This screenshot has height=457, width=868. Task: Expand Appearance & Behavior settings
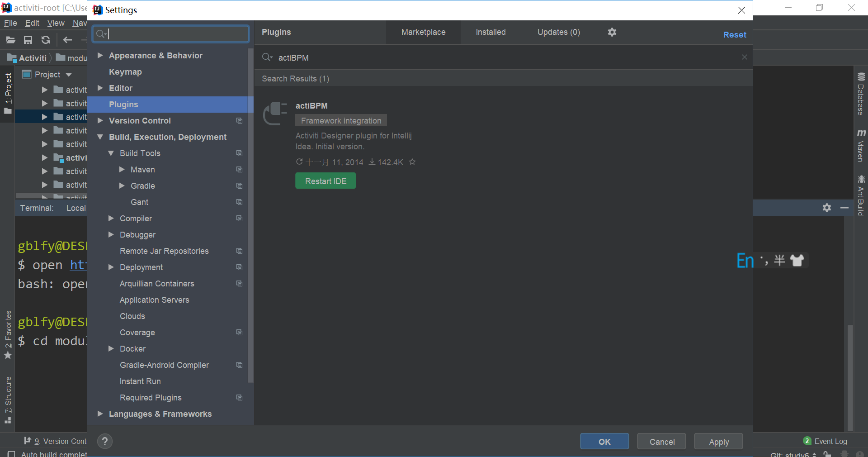[100, 55]
